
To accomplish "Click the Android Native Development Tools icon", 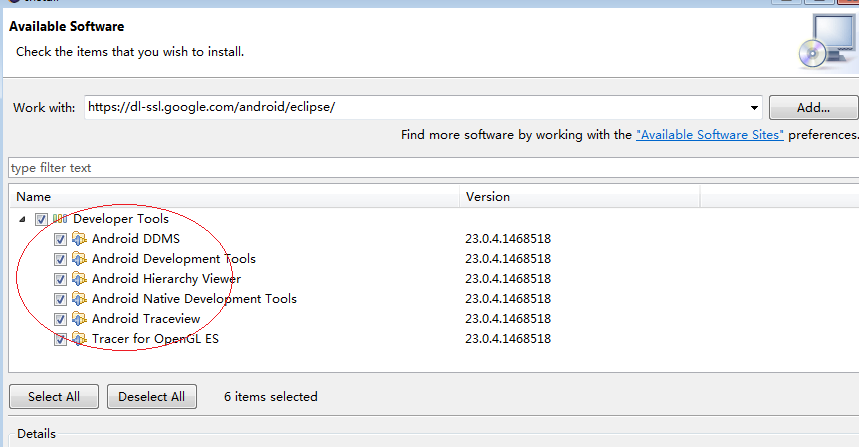I will click(x=79, y=299).
